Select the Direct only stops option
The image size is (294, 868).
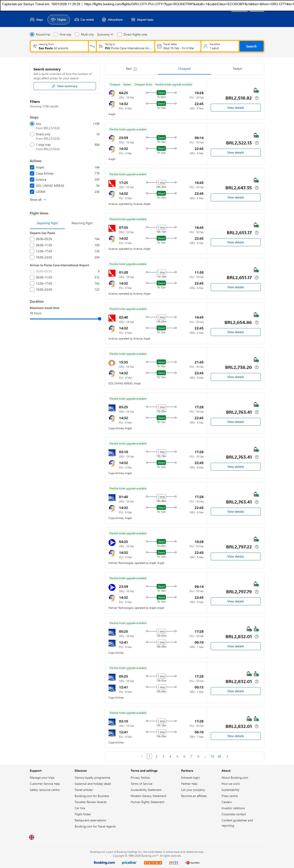point(32,134)
